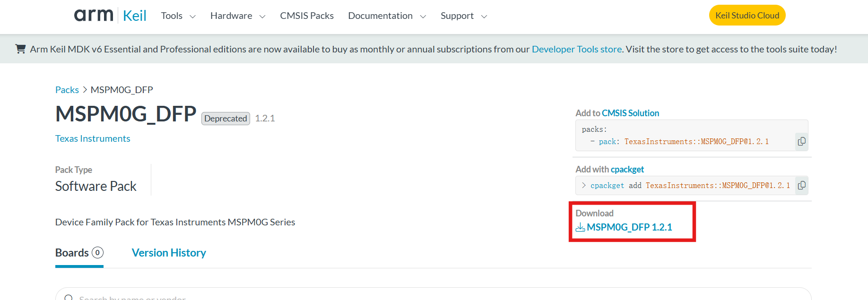
Task: Open the CMSIS Solution link
Action: point(630,113)
